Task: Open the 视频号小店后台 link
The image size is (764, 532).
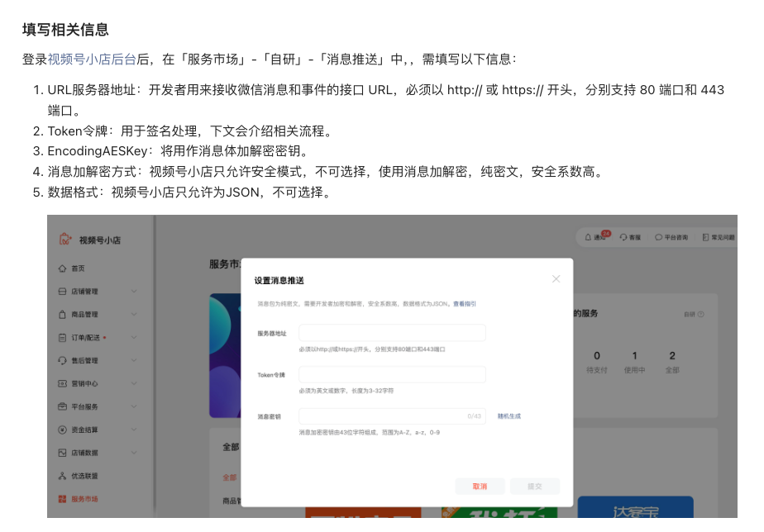Action: [x=92, y=59]
